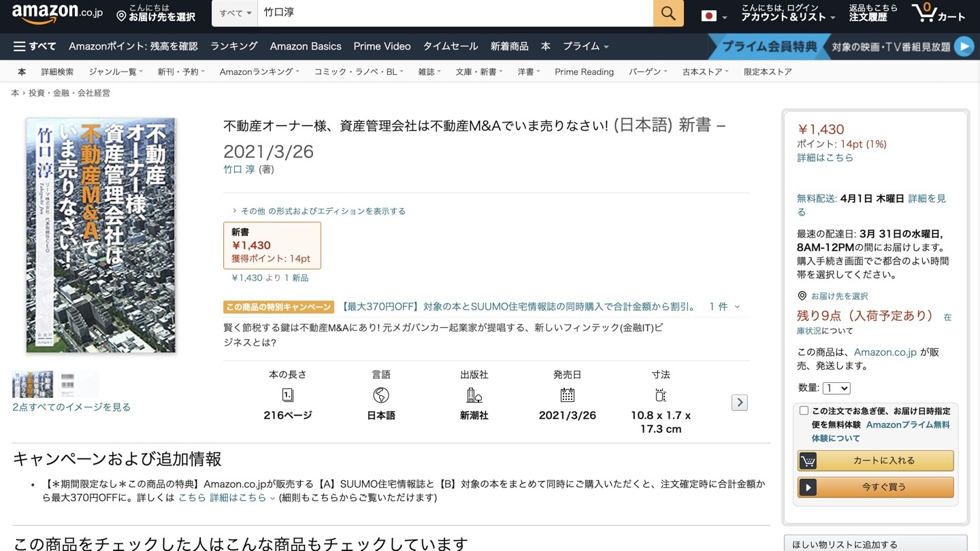980x551 pixels.
Task: Open the 古本ストア subnav dropdown
Action: 706,72
